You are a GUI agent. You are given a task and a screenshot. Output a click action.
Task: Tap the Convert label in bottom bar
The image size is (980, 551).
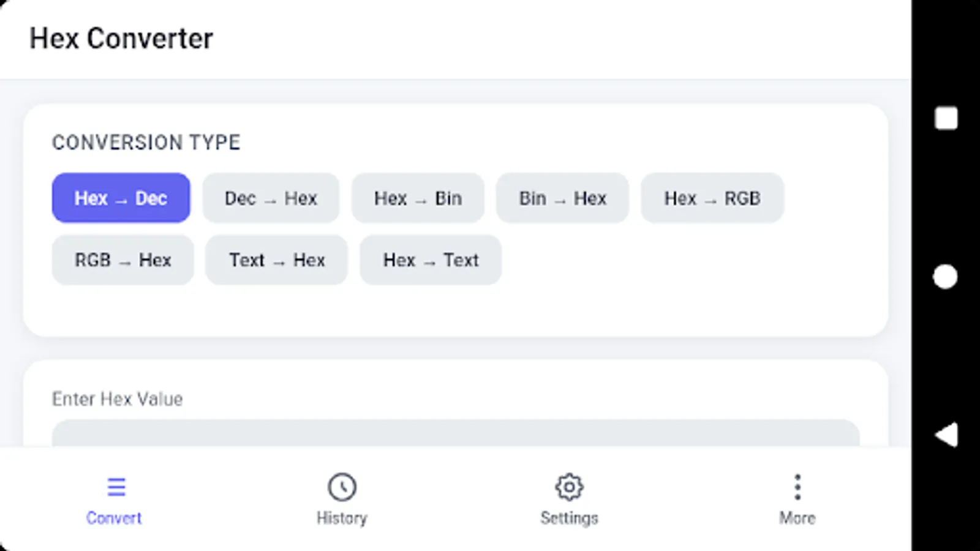(115, 517)
